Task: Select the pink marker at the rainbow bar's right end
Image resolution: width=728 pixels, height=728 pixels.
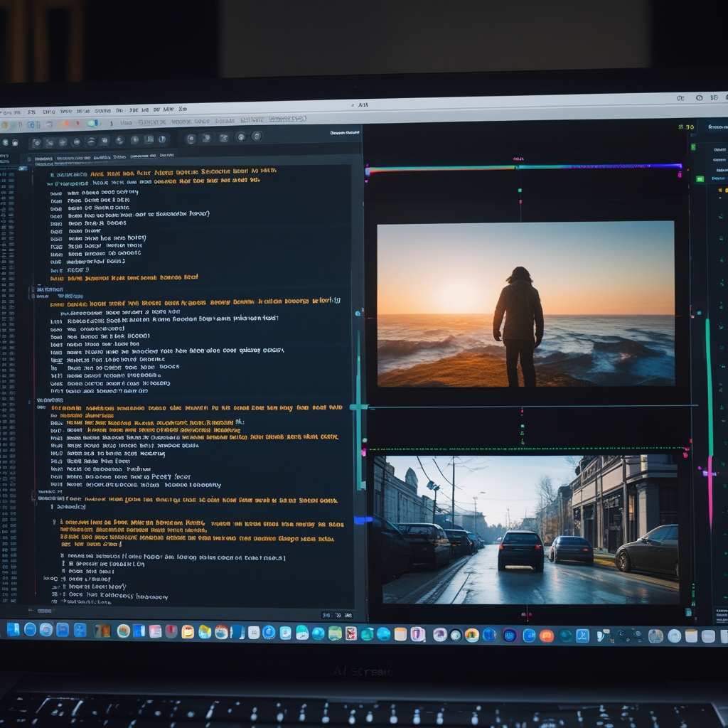Action: click(680, 175)
